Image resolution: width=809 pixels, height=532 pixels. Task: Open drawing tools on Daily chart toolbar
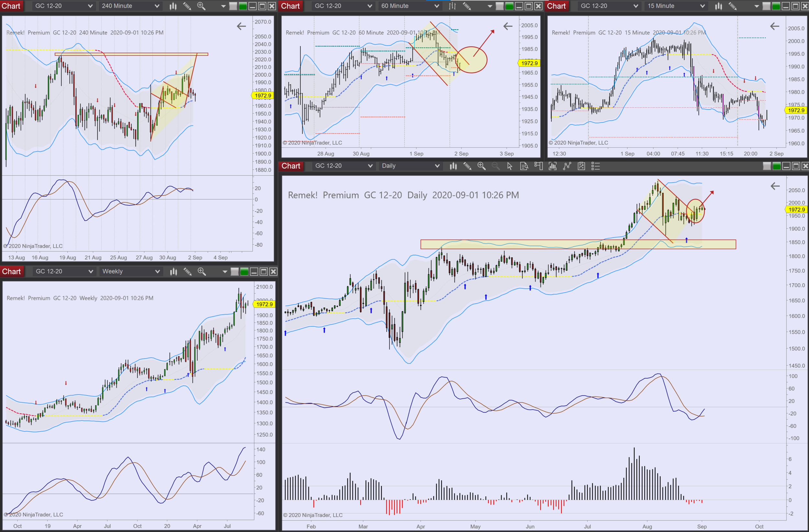(x=467, y=166)
